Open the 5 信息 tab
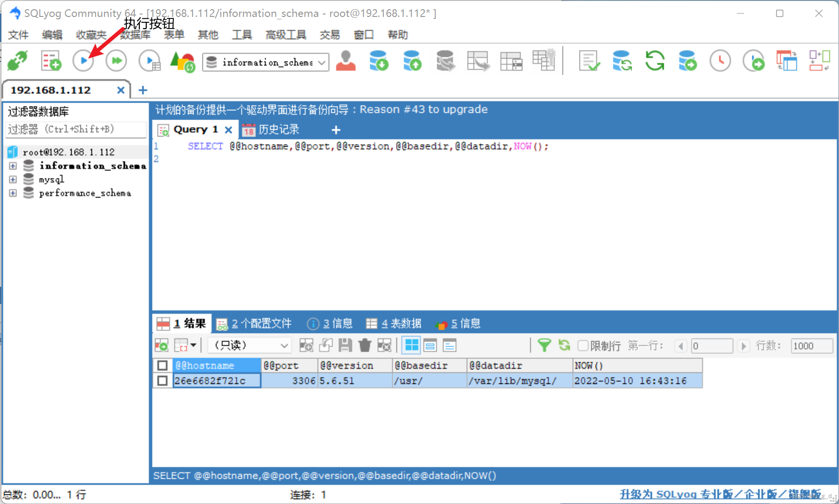This screenshot has height=504, width=839. (458, 323)
